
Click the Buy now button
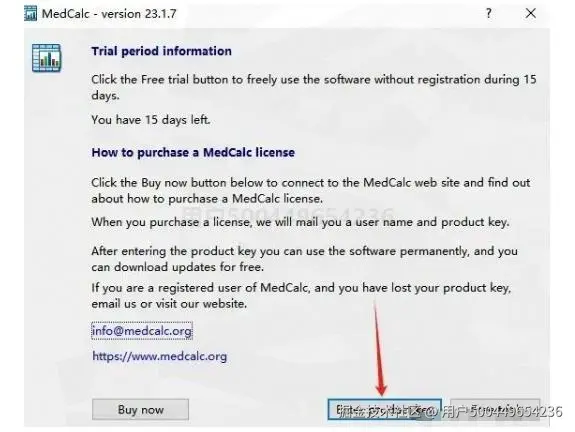pyautogui.click(x=140, y=409)
